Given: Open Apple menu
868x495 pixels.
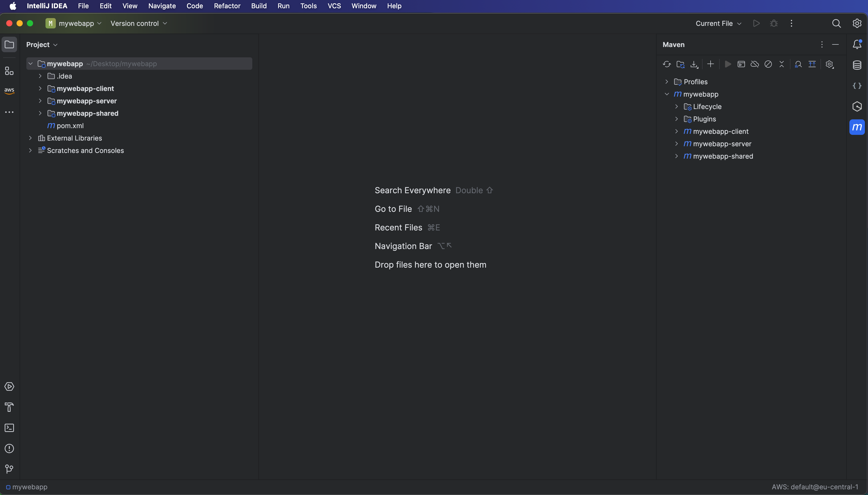Looking at the screenshot, I should [13, 6].
